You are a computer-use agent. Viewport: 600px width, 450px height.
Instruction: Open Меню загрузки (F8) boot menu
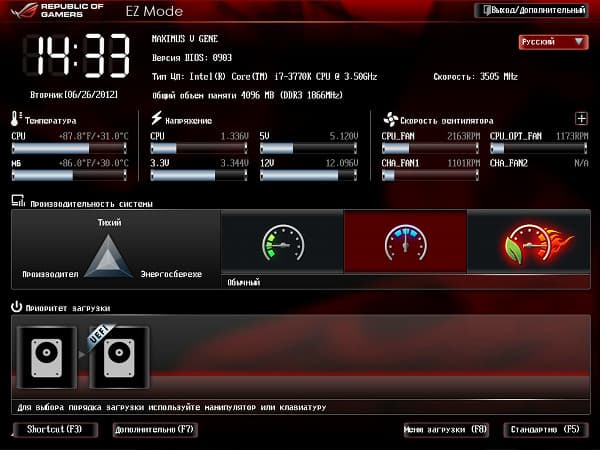[x=446, y=429]
